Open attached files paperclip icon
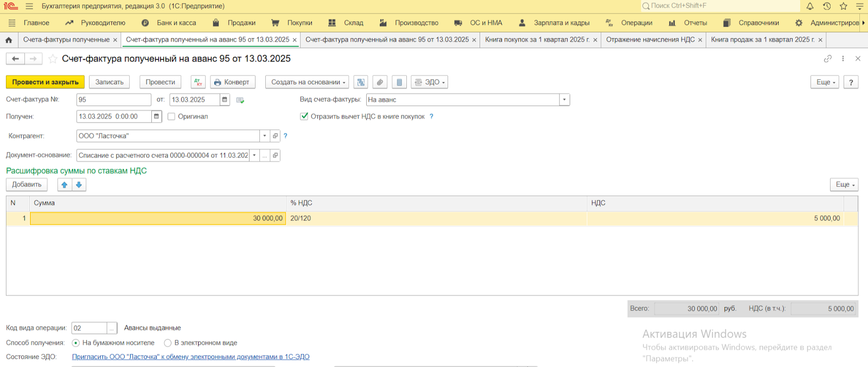This screenshot has height=367, width=868. pos(380,82)
